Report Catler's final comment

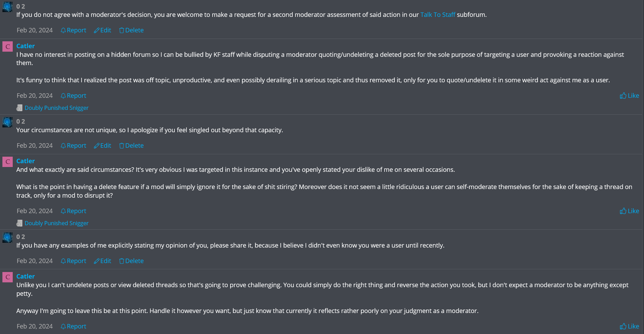[x=73, y=326]
